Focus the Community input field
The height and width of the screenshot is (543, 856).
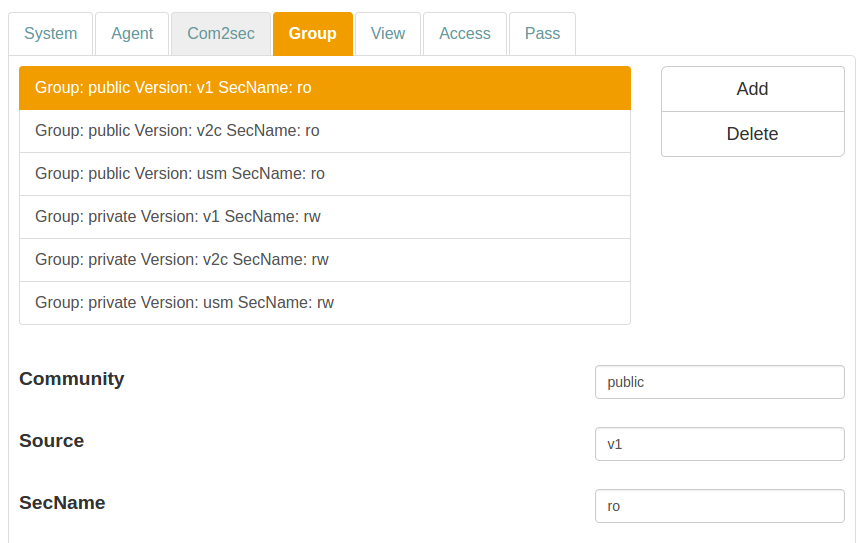[719, 382]
